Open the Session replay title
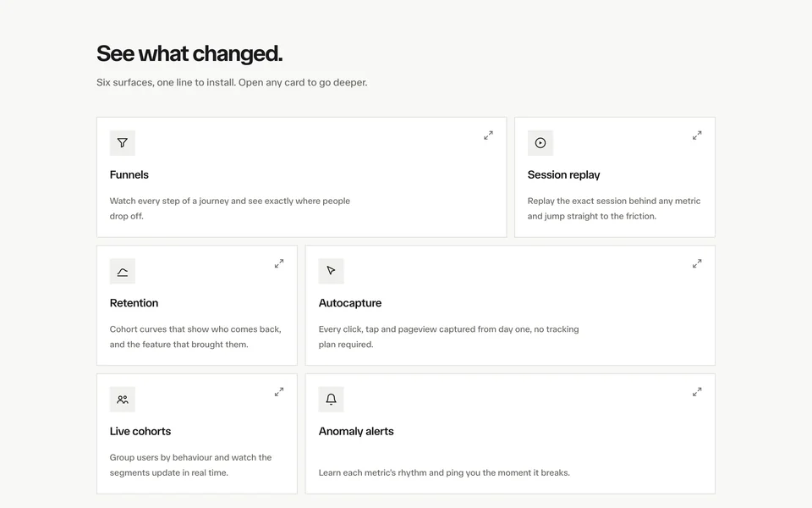This screenshot has height=508, width=812. (x=563, y=174)
